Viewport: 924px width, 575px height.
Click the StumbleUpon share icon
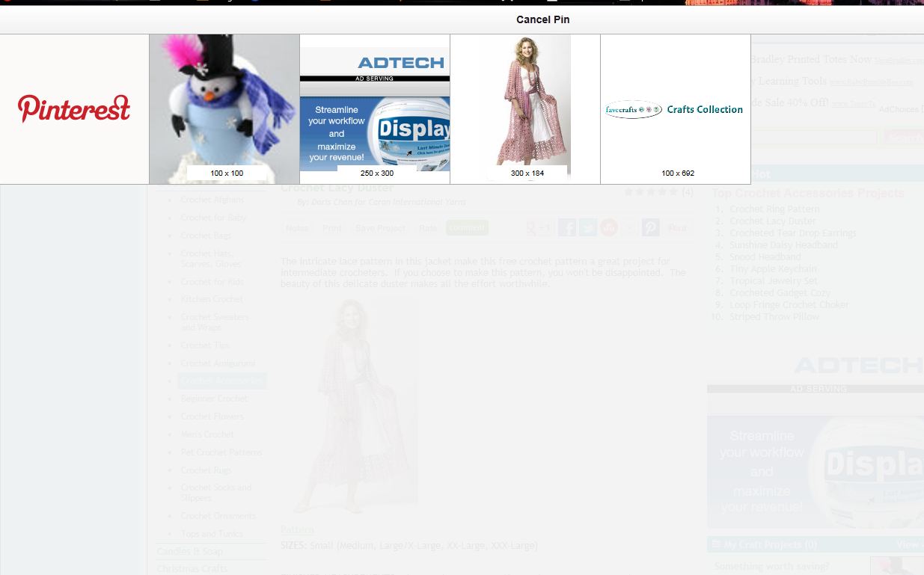coord(609,228)
